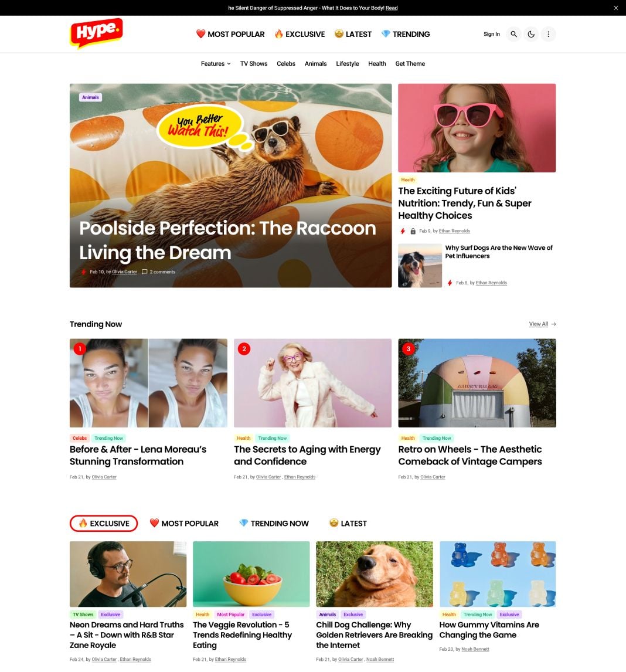Open the Get Theme menu link

(410, 63)
